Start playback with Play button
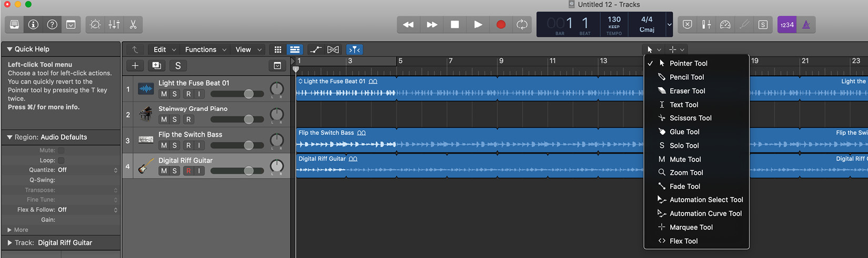This screenshot has height=258, width=868. tap(478, 25)
